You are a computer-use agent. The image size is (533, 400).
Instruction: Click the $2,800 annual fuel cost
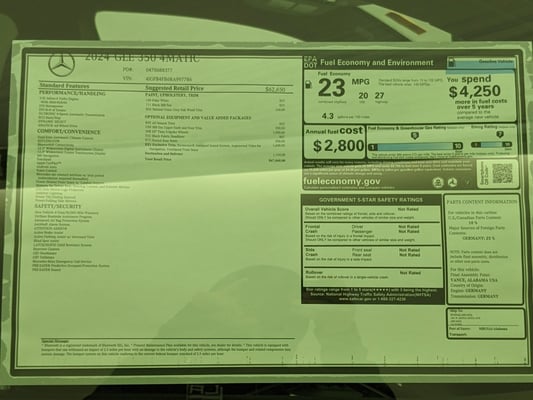(x=339, y=146)
